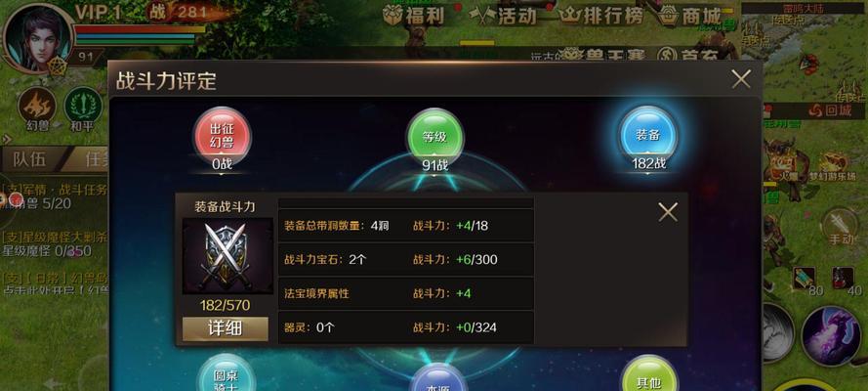Close the 装备战斗力 detail popup
The width and height of the screenshot is (868, 391).
(668, 211)
